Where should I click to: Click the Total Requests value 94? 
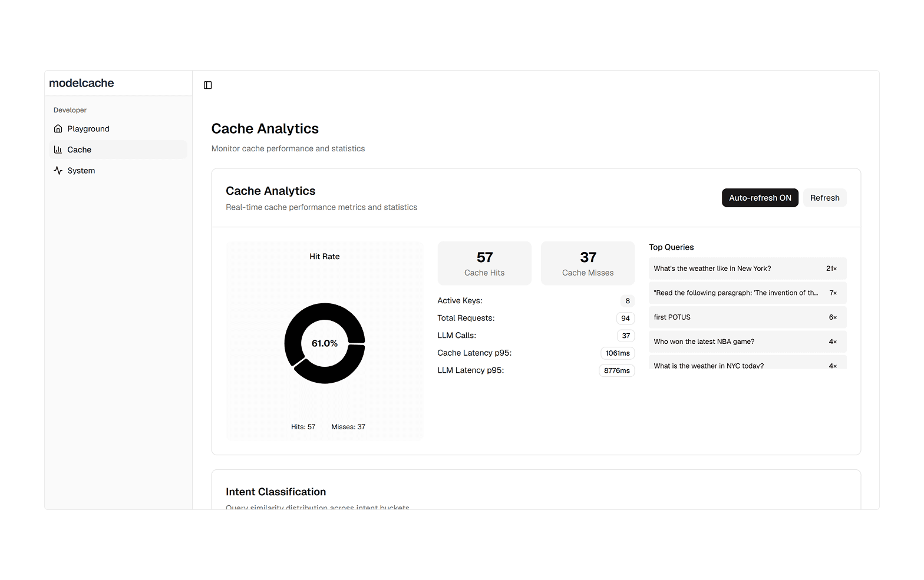coord(625,319)
